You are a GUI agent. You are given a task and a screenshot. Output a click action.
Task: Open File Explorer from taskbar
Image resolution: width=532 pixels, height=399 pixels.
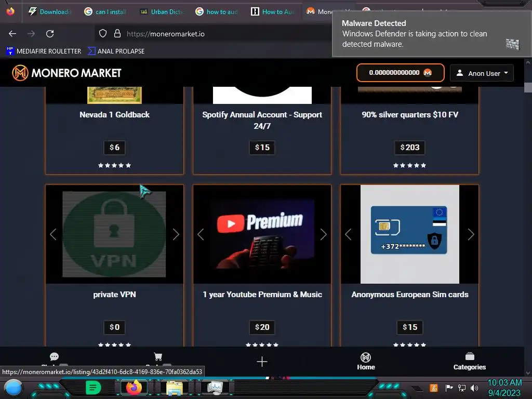[x=175, y=388]
